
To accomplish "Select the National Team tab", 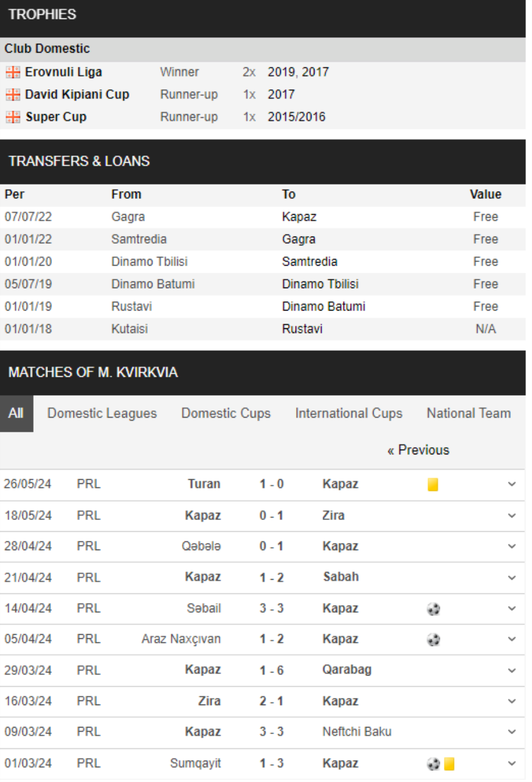I will point(469,413).
